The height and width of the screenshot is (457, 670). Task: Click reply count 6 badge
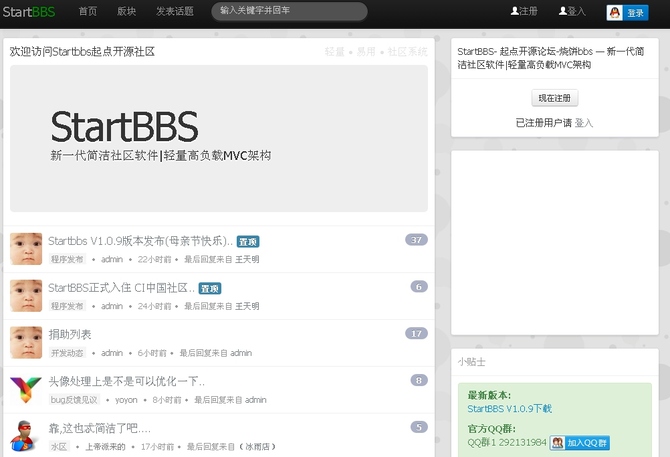[419, 287]
